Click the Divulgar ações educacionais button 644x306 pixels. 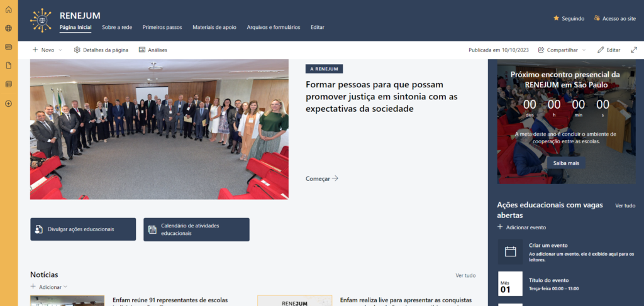point(83,229)
